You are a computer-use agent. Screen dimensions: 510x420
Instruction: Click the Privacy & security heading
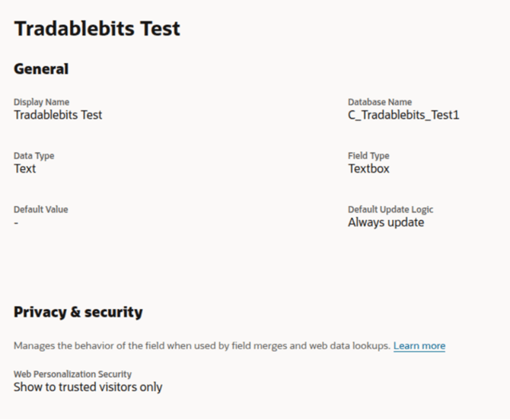pos(78,312)
